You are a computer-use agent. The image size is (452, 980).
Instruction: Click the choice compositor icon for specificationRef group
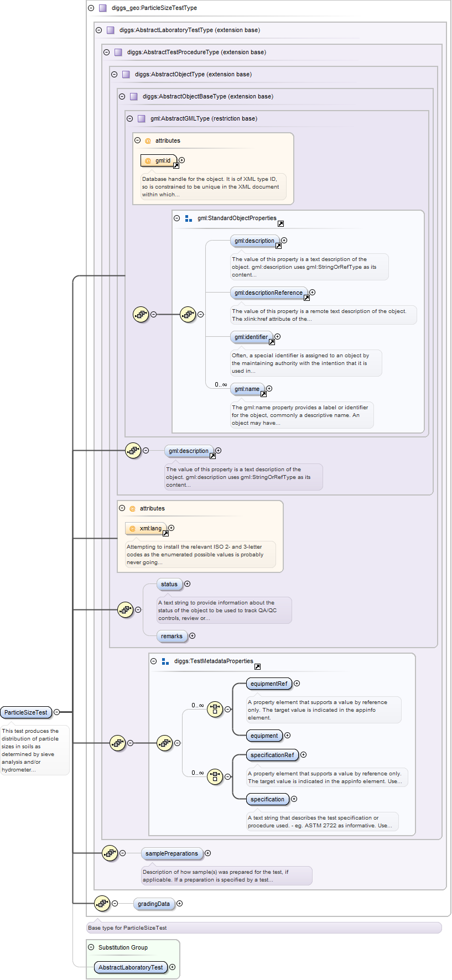tap(215, 776)
